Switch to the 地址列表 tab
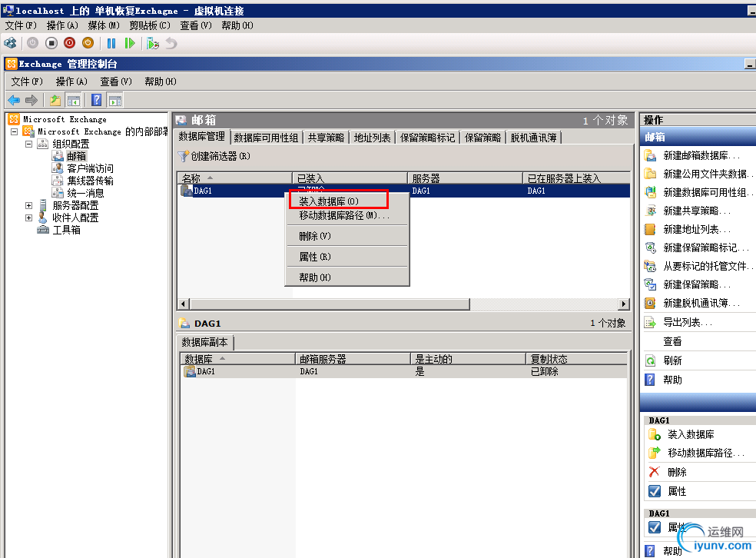Image resolution: width=756 pixels, height=558 pixels. (372, 138)
